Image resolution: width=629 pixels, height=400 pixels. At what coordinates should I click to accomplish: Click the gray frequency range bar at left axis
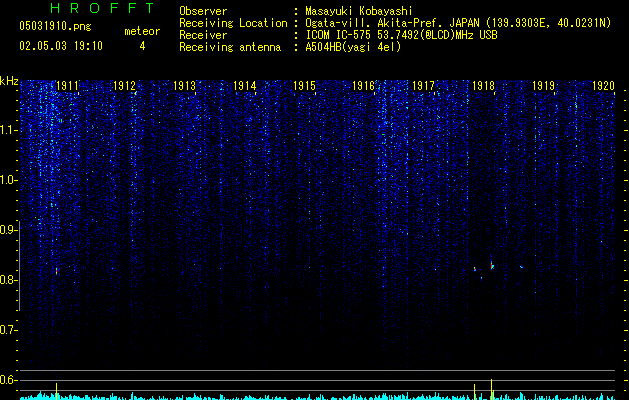pyautogui.click(x=19, y=266)
